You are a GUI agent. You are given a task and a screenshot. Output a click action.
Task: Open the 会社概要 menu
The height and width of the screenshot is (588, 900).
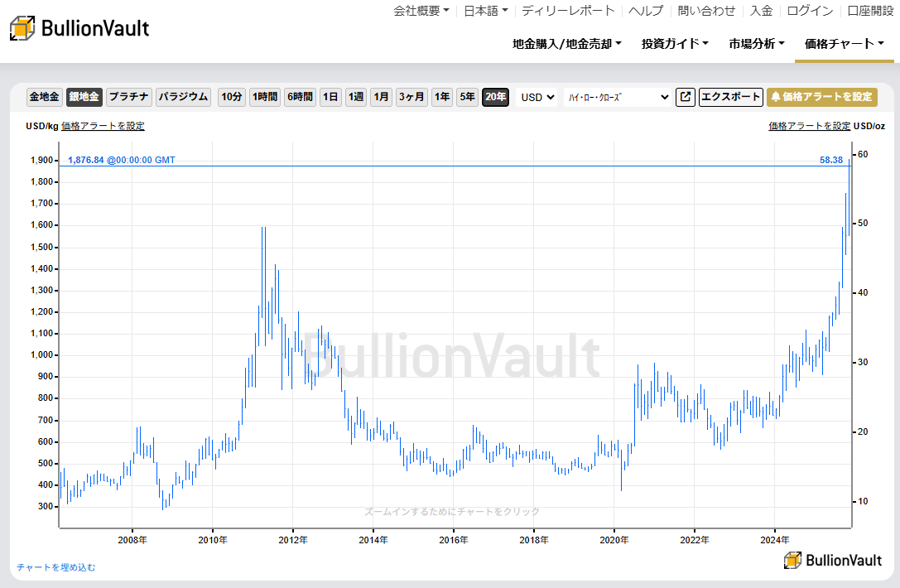click(416, 12)
